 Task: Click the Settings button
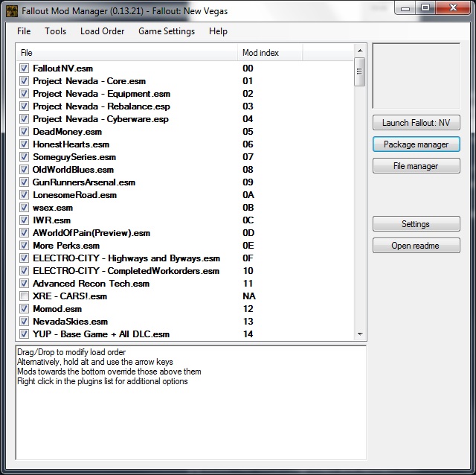(x=416, y=224)
